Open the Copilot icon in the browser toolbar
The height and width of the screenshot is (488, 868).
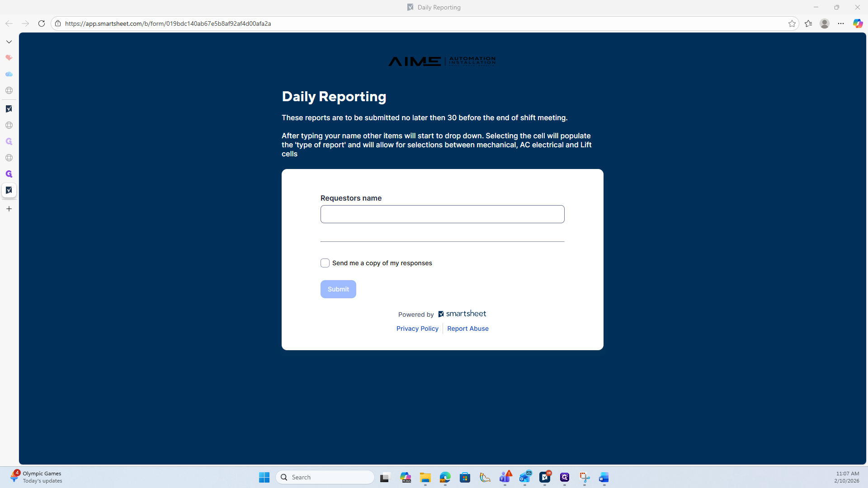coord(858,23)
